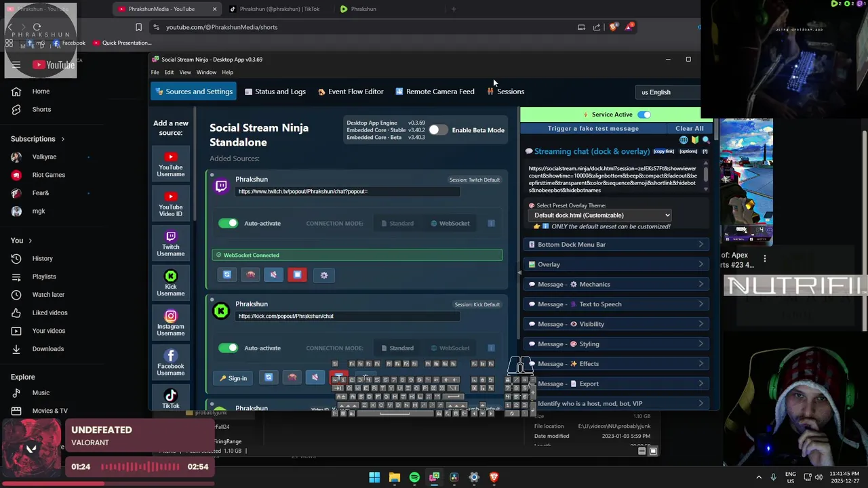868x488 pixels.
Task: Open the YouTube hamburger guide menu
Action: coord(16,65)
